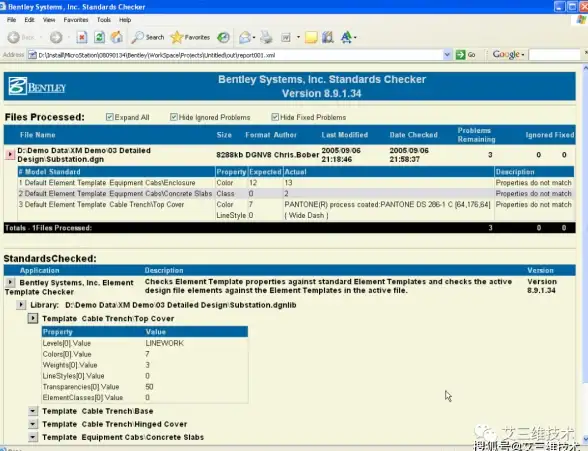The width and height of the screenshot is (588, 451).
Task: Collapse the Substation.dgn file row
Action: [10, 154]
